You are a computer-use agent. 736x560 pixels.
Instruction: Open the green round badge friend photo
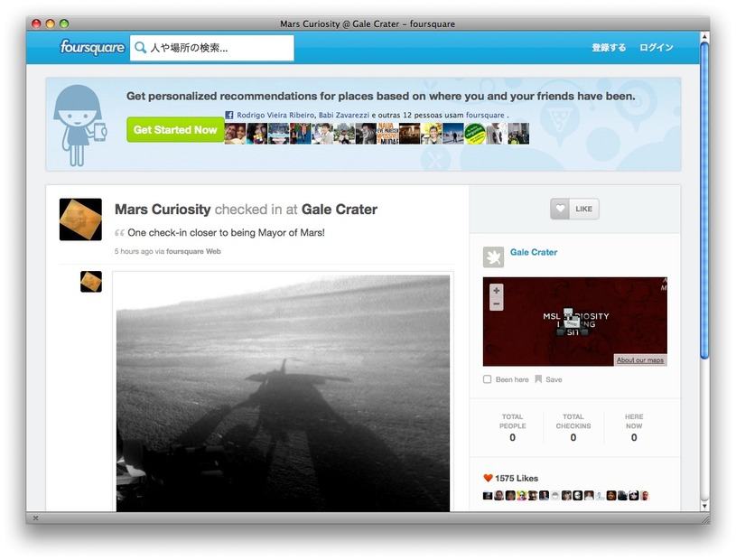[x=474, y=134]
